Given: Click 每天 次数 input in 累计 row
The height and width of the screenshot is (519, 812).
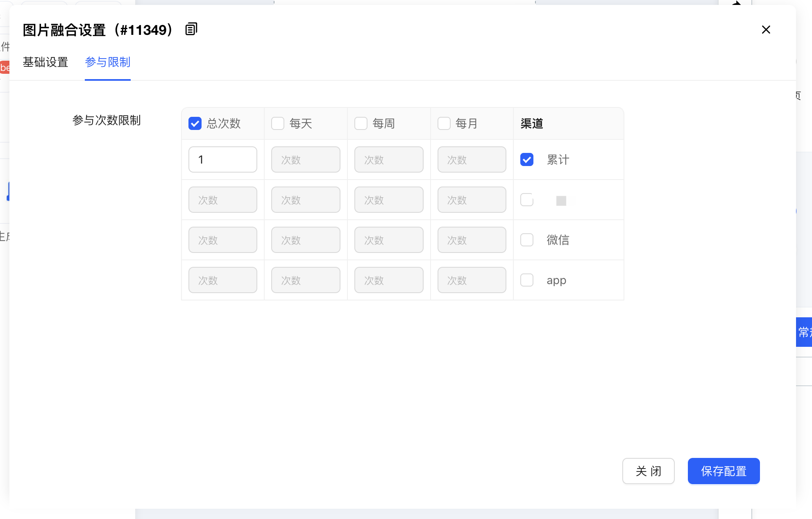Looking at the screenshot, I should [306, 159].
